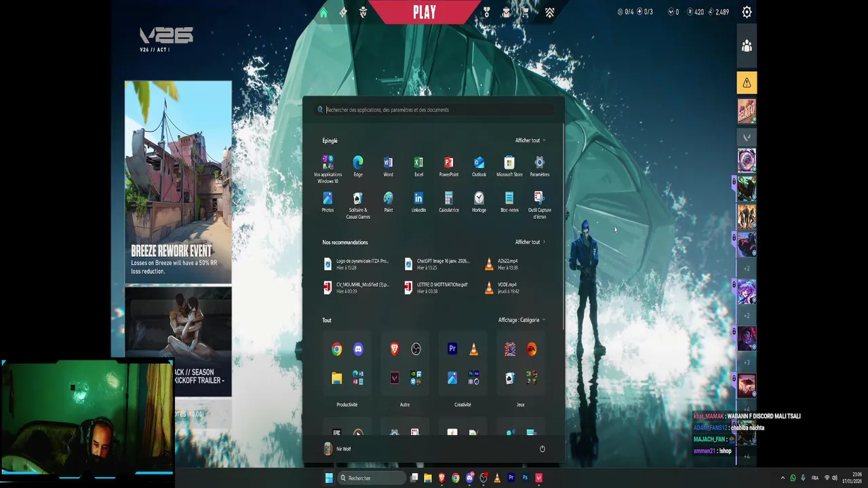Expand Productivité small apps group
Image resolution: width=868 pixels, height=488 pixels.
[358, 378]
